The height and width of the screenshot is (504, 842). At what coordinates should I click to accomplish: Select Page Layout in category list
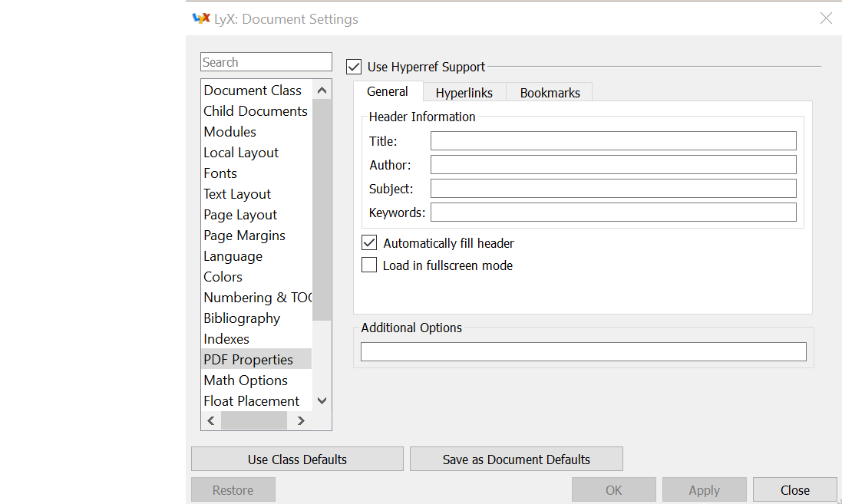(256, 215)
